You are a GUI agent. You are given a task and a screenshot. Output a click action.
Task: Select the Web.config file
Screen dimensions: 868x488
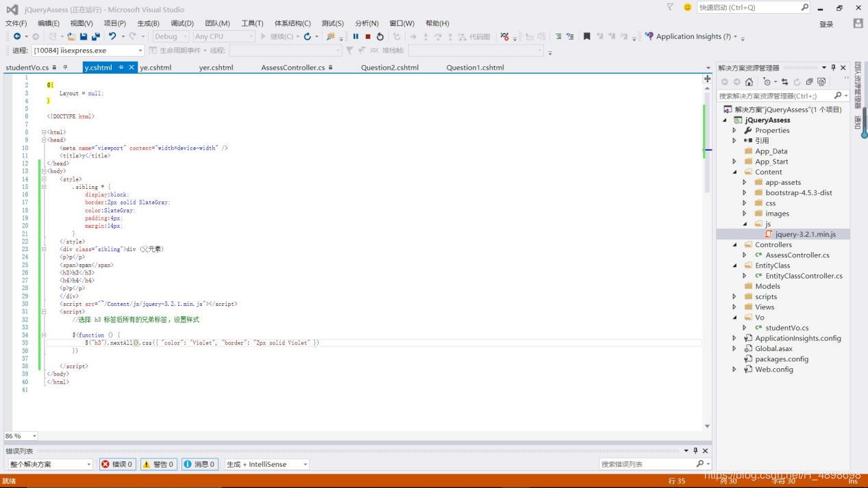click(774, 369)
